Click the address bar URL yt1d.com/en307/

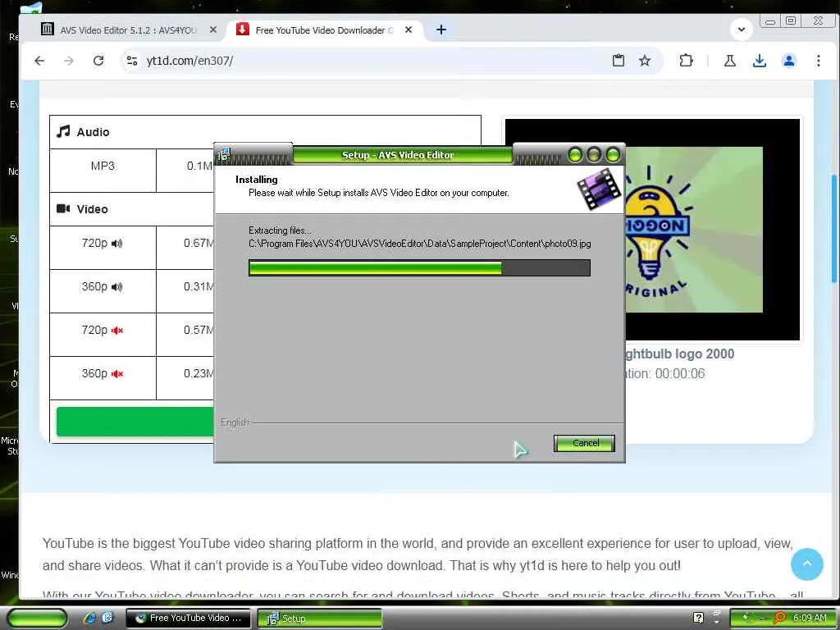click(189, 61)
